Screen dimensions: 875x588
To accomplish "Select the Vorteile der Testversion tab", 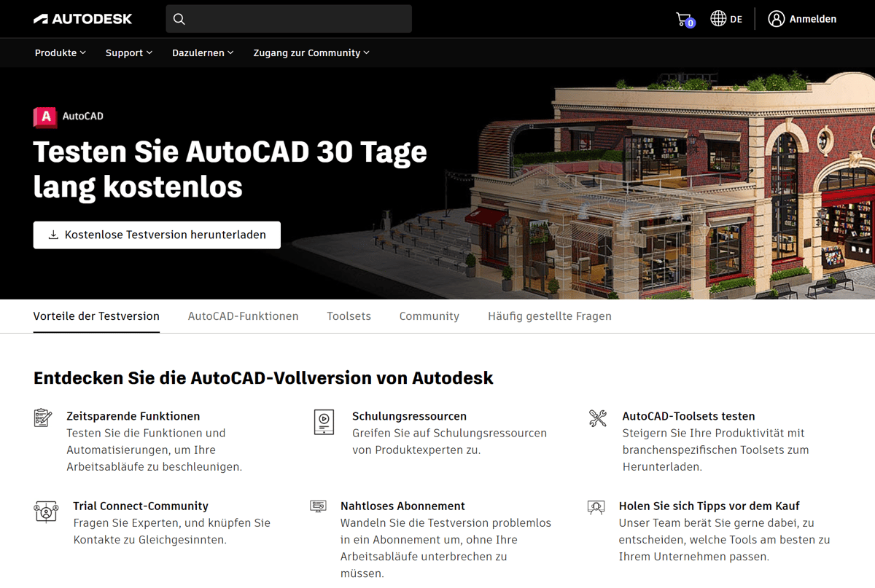I will (96, 316).
